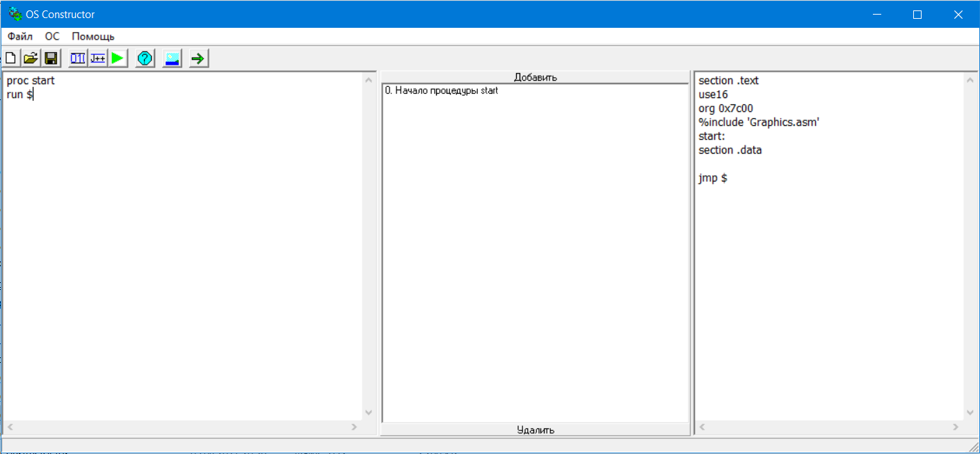Screen dimensions: 980x454
Task: Create a new file with the blank page icon
Action: 10,58
